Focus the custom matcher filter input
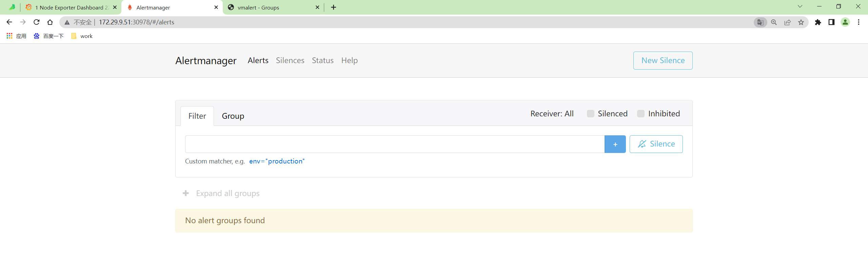Image resolution: width=868 pixels, height=272 pixels. coord(395,144)
